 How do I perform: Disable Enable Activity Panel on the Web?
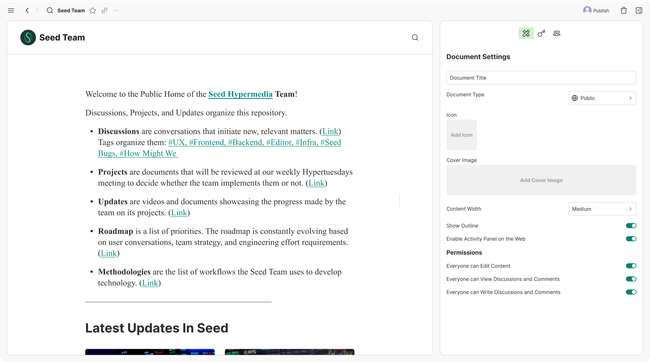[x=631, y=239]
